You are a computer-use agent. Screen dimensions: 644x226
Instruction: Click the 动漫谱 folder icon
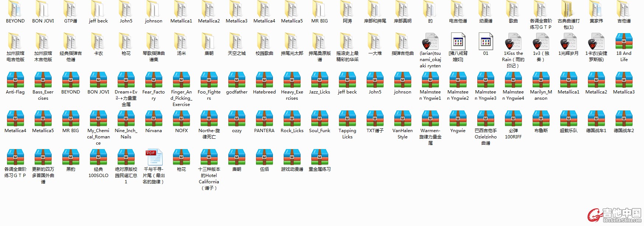[485, 9]
